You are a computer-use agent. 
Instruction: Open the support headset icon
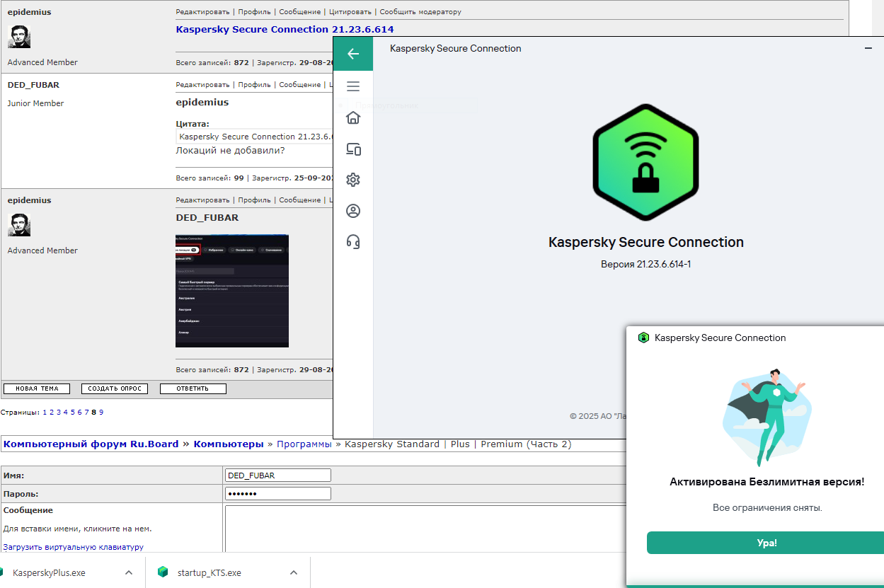[353, 242]
